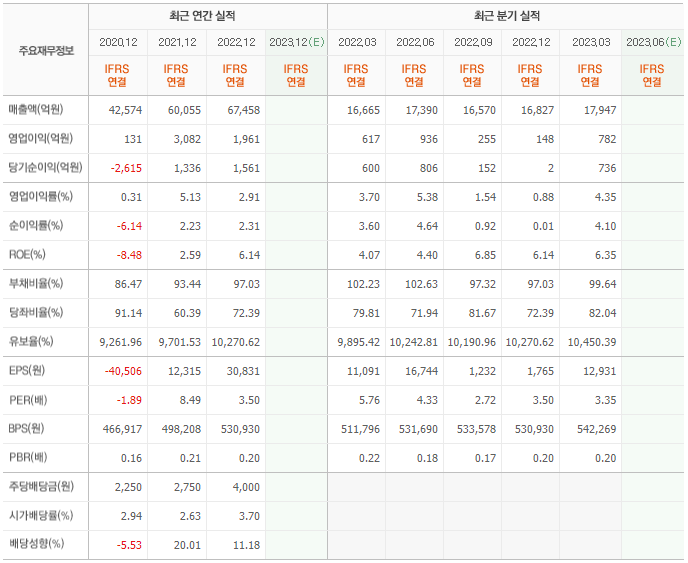The height and width of the screenshot is (563, 688).
Task: Click the payout ratio value 20.01
Action: [x=187, y=545]
